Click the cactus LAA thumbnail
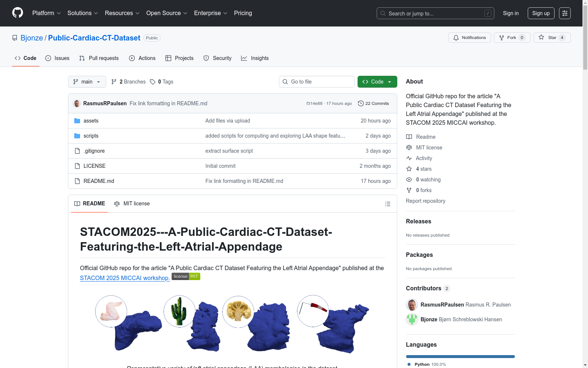This screenshot has width=588, height=368. (x=179, y=311)
